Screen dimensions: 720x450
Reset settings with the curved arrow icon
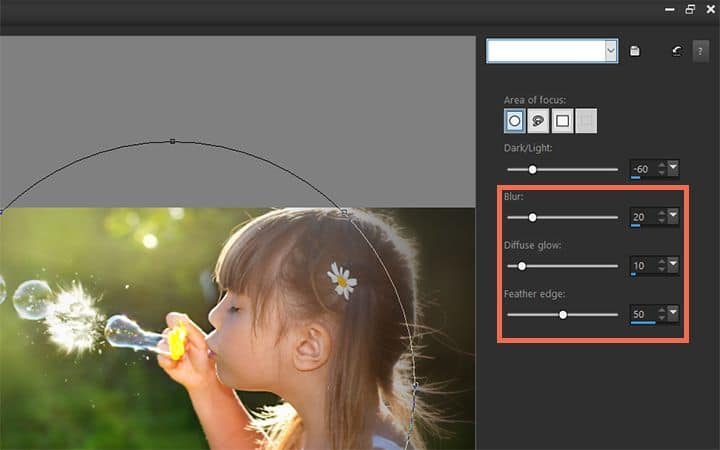(677, 51)
